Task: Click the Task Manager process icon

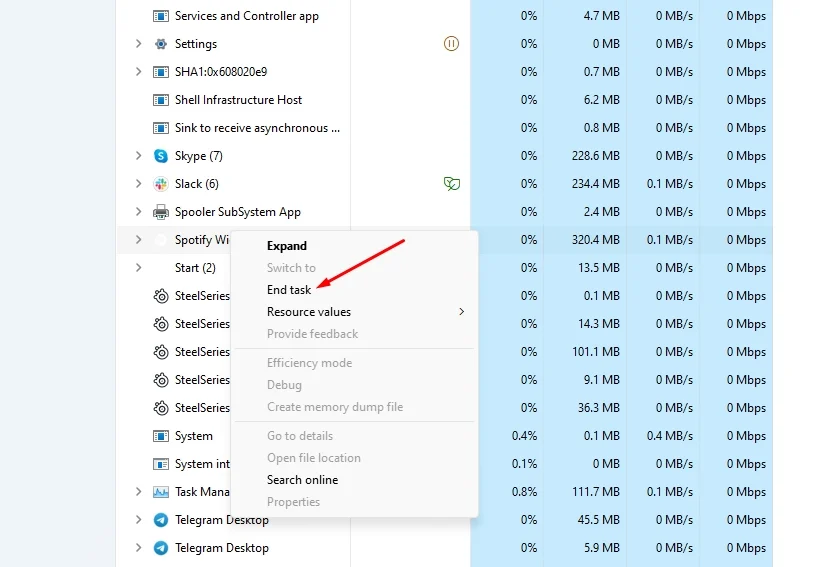Action: pos(160,492)
